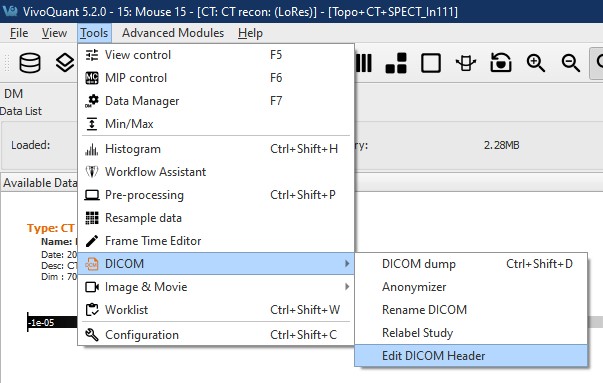Select DICOM dump submenu entry
603x383 pixels.
point(471,264)
